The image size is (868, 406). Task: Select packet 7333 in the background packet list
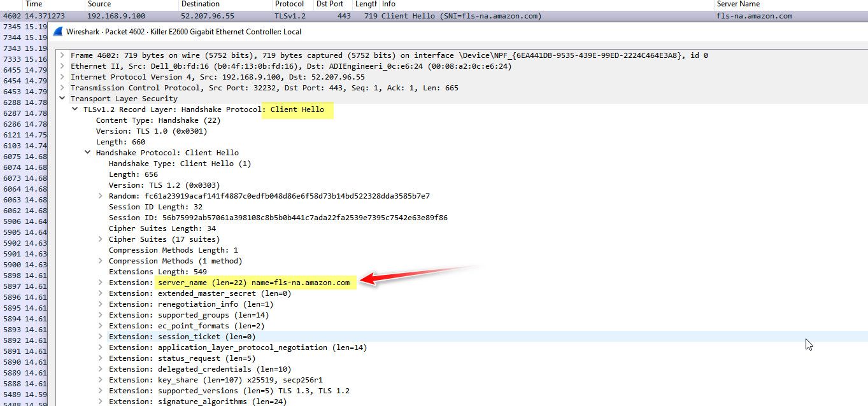(24, 59)
